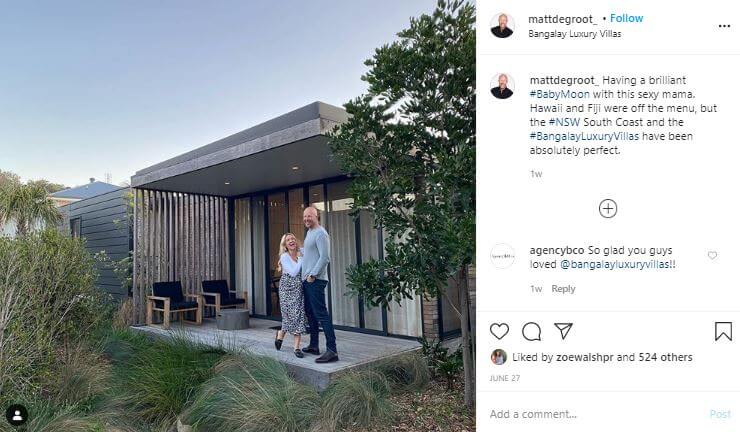Open Bangalay Luxury Villas location link
The image size is (740, 432).
click(x=574, y=34)
